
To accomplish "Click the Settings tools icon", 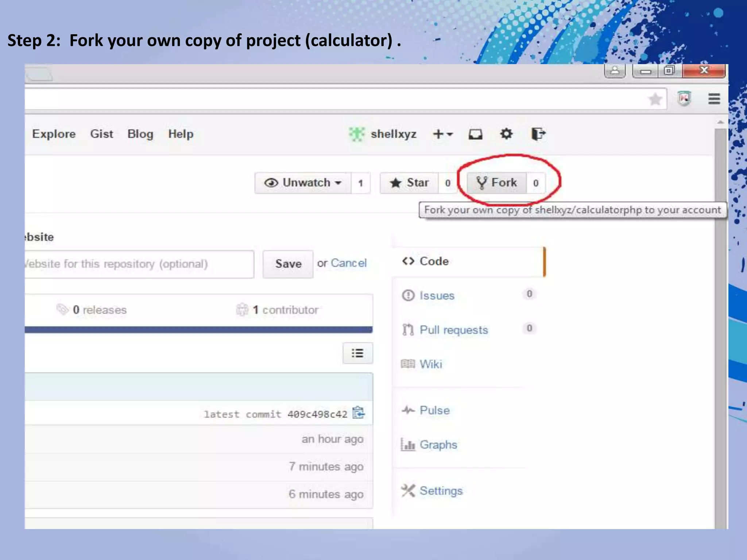I will click(x=408, y=490).
